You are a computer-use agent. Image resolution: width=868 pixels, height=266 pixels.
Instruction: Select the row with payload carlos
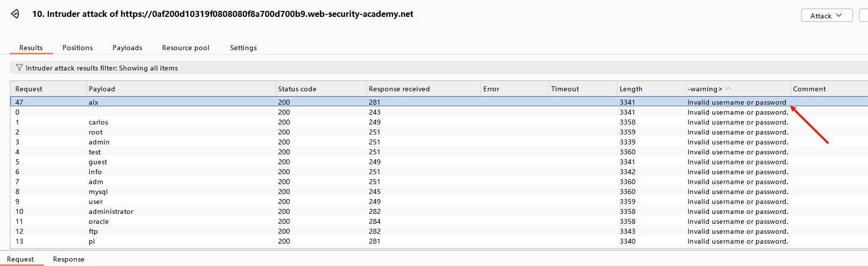click(98, 122)
